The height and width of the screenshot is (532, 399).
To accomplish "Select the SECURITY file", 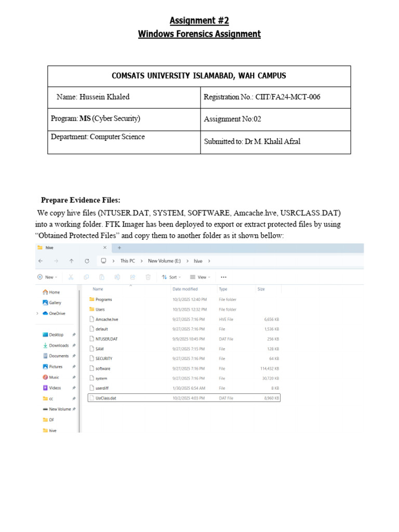I will click(x=184, y=358).
